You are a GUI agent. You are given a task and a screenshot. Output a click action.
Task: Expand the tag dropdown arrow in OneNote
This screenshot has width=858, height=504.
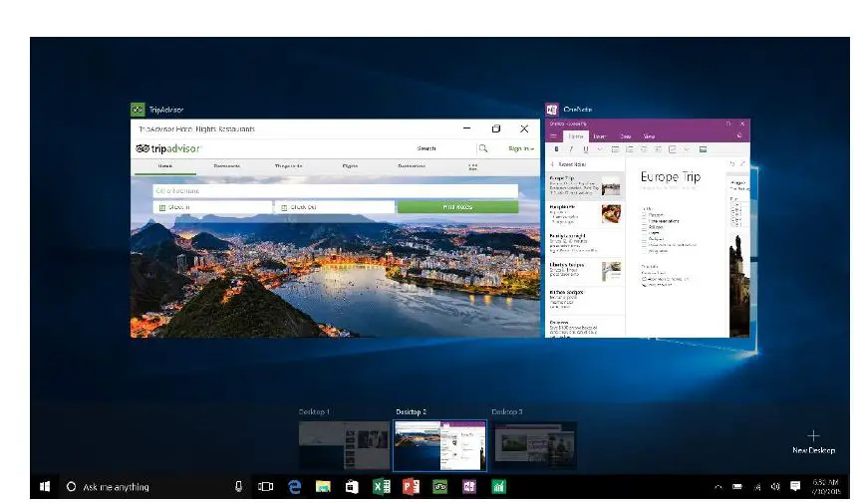click(687, 149)
